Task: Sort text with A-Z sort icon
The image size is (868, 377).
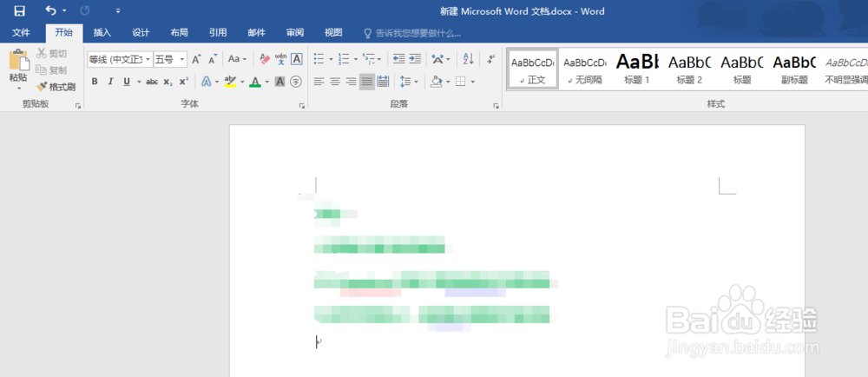Action: coord(469,59)
